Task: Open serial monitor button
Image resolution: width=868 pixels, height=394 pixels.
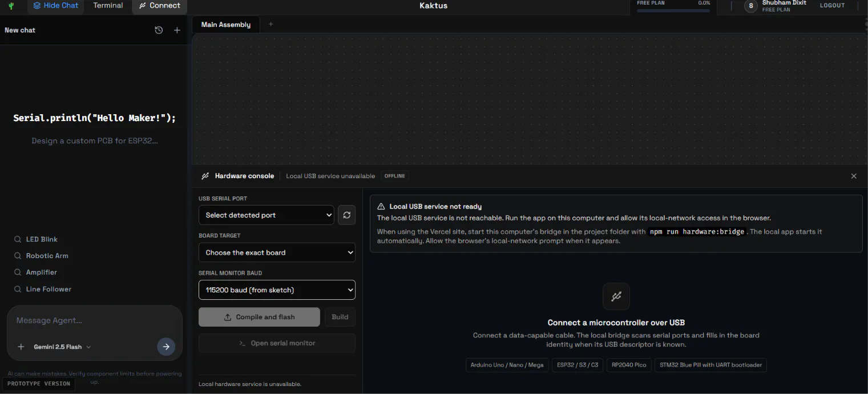Action: click(x=277, y=343)
